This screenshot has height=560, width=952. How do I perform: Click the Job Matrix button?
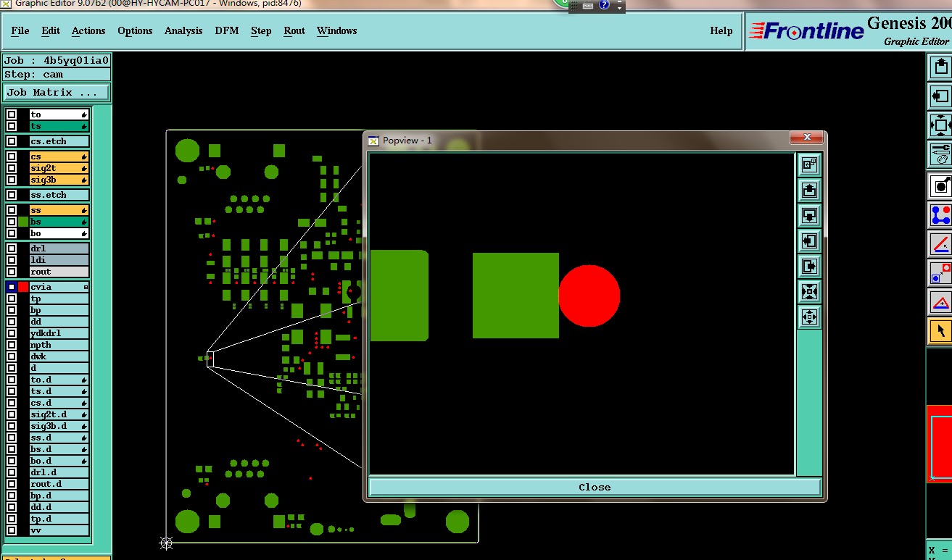(x=57, y=93)
